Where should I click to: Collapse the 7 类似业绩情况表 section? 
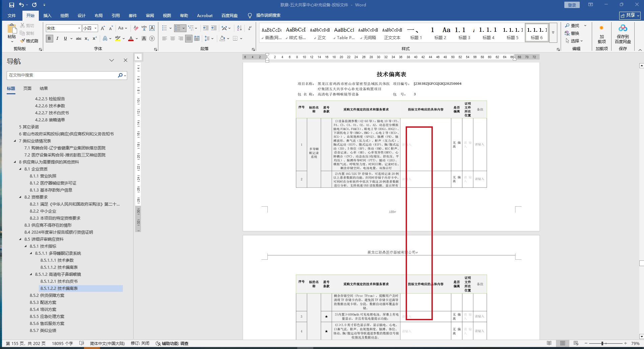[15, 141]
